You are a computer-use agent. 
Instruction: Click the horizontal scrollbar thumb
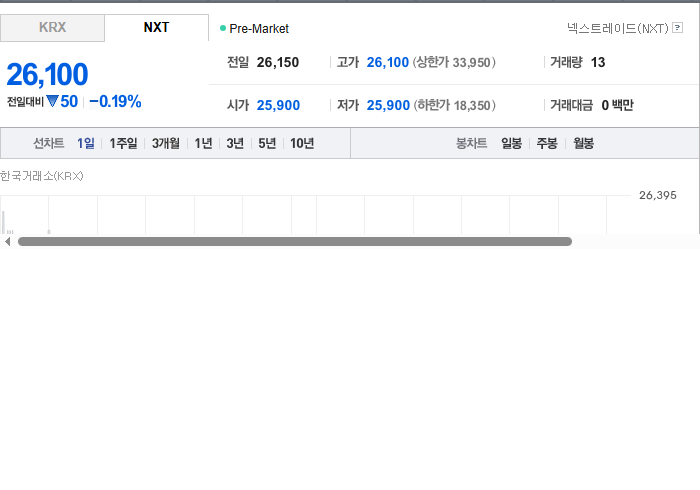tap(295, 241)
